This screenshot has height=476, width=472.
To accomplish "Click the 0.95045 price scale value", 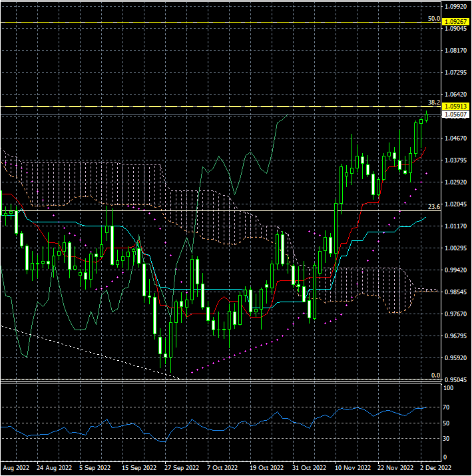I will 455,379.
